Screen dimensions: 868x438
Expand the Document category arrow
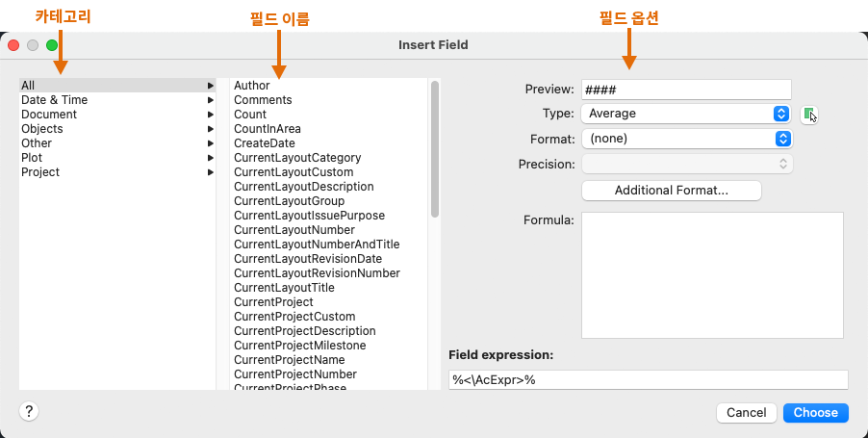tap(210, 115)
